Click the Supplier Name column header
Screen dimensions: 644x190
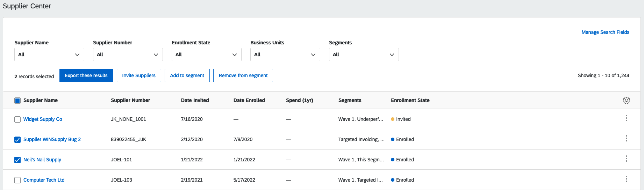41,100
